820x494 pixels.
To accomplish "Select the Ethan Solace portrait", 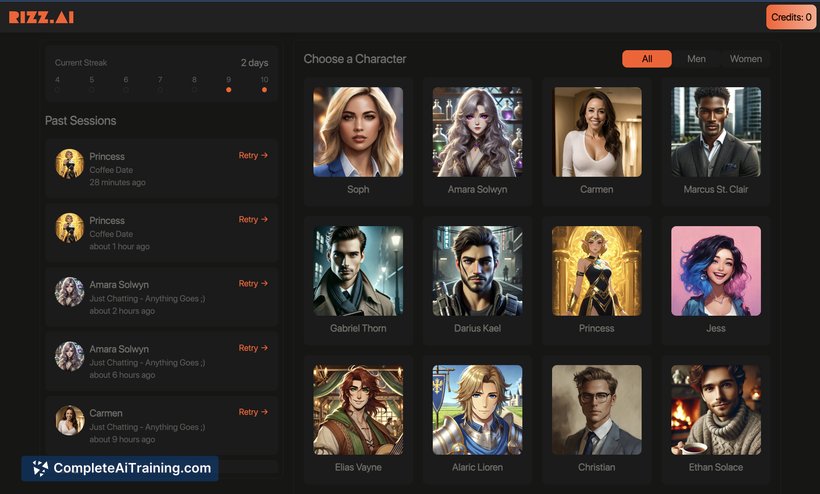I will 716,410.
